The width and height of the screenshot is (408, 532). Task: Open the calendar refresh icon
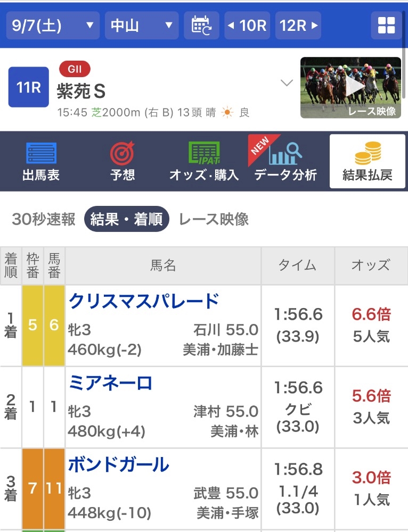(x=202, y=25)
